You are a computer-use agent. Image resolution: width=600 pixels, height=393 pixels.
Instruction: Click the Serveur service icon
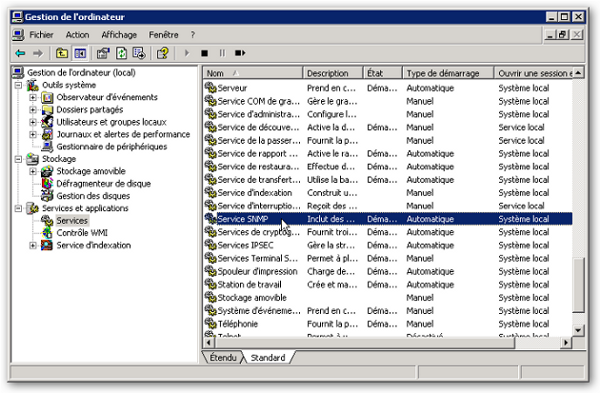click(x=210, y=88)
